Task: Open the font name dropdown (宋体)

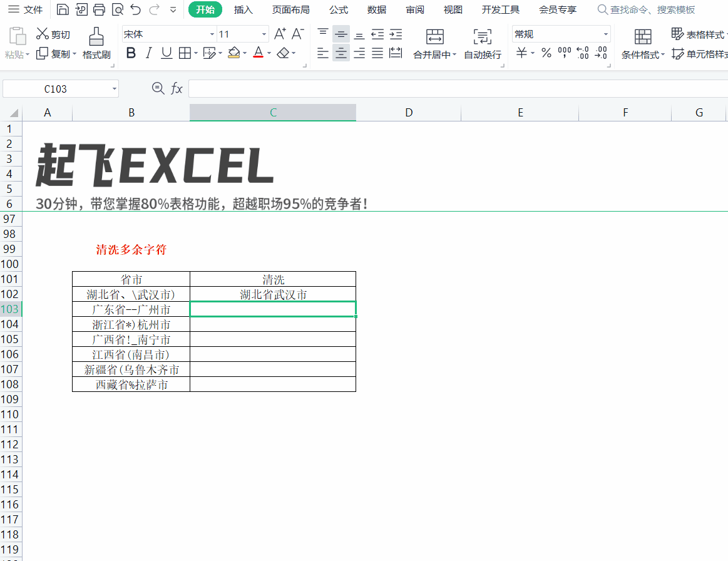Action: pyautogui.click(x=212, y=34)
